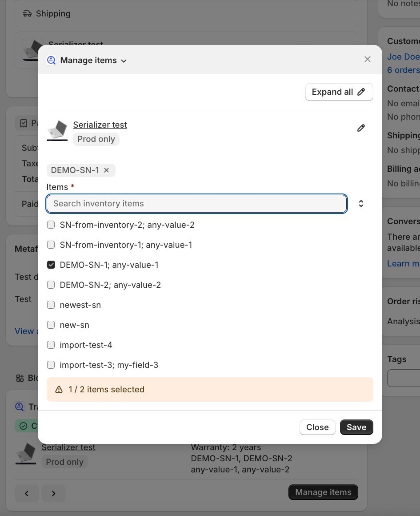Image resolution: width=420 pixels, height=516 pixels.
Task: Click the Manage items app logo icon
Action: (52, 60)
